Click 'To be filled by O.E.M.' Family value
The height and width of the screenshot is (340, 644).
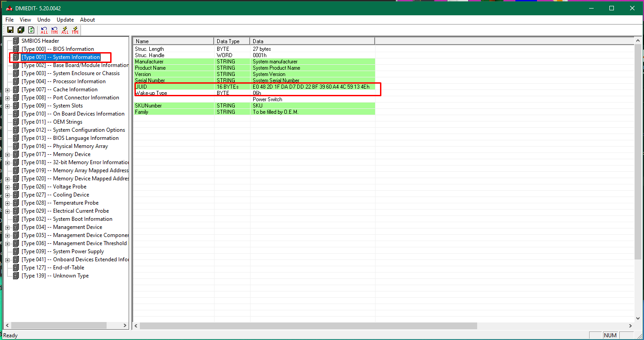[x=275, y=112]
